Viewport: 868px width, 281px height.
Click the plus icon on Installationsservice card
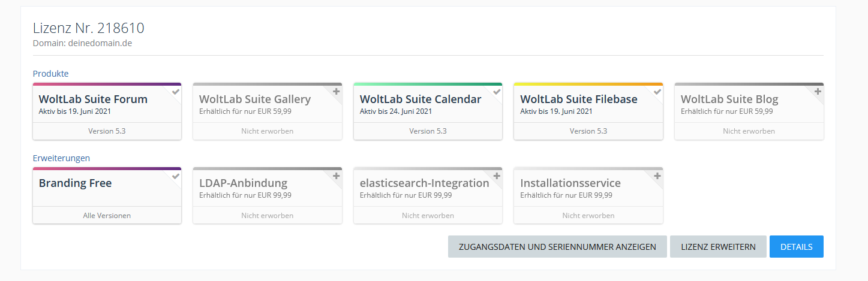click(657, 176)
